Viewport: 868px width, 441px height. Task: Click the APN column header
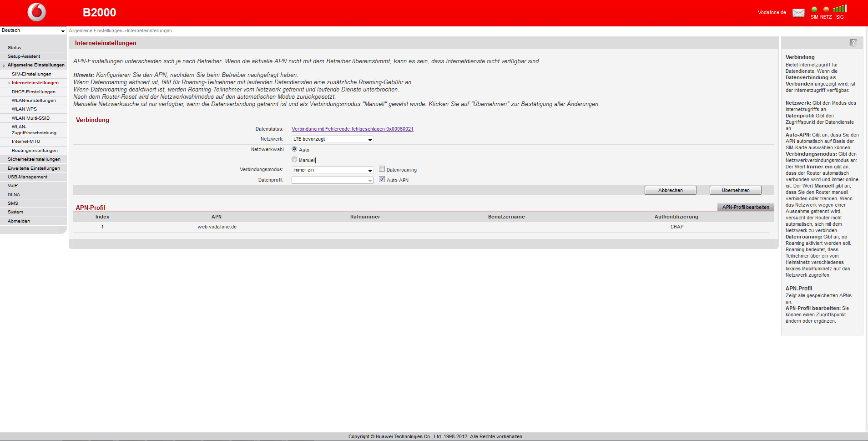pos(217,217)
